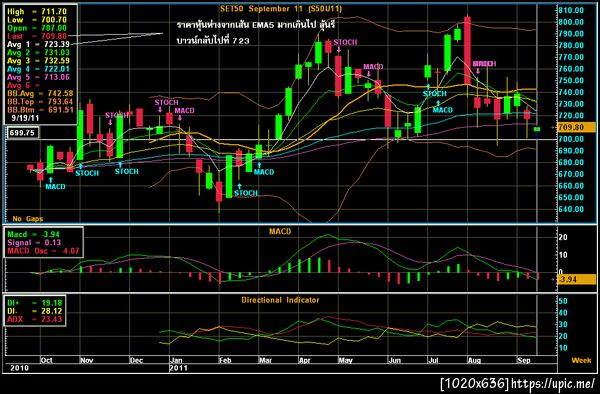Click the '640.00' price axis label
The height and width of the screenshot is (394, 600).
571,209
